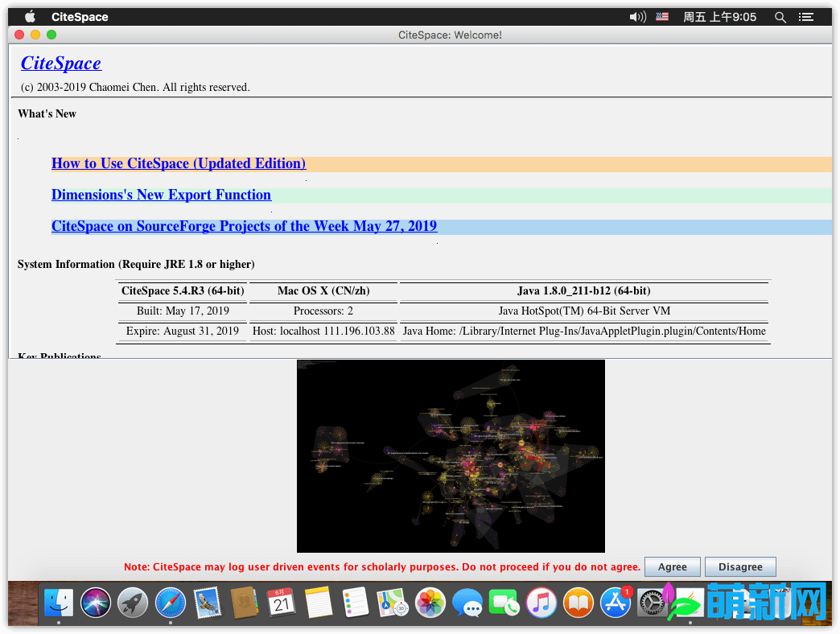Minimize the window with yellow button

(35, 35)
